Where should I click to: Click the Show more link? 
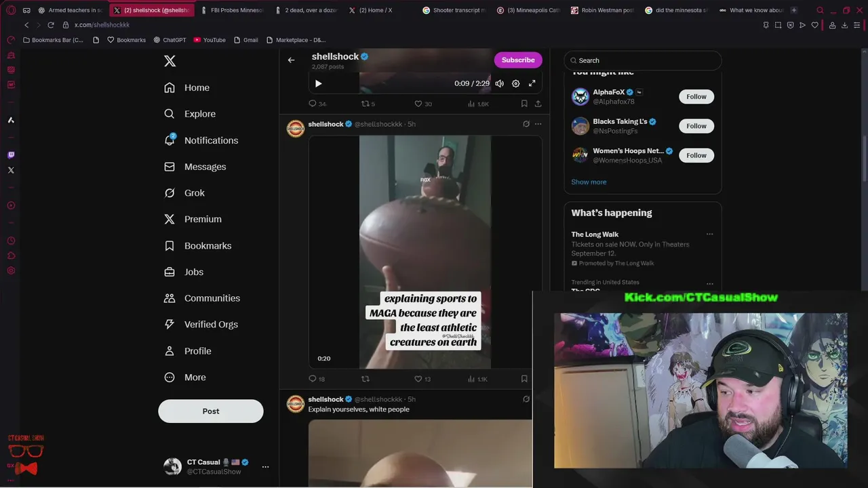pos(589,182)
